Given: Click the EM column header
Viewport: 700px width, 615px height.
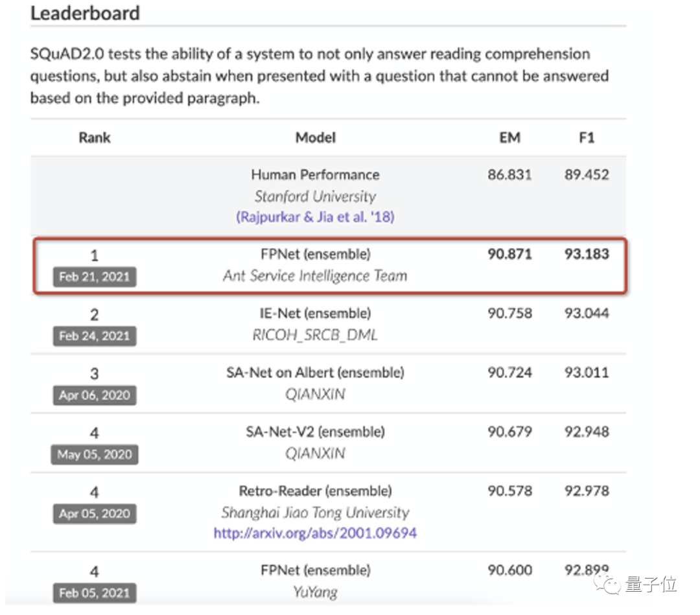Looking at the screenshot, I should [509, 137].
